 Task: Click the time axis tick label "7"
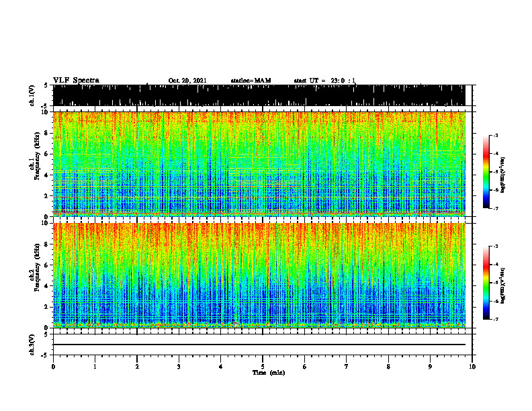click(347, 367)
